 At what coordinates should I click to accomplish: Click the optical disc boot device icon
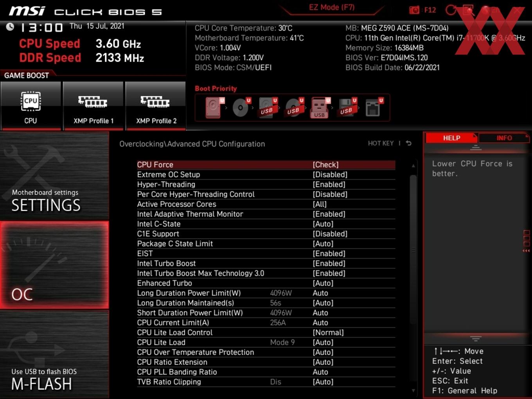241,107
